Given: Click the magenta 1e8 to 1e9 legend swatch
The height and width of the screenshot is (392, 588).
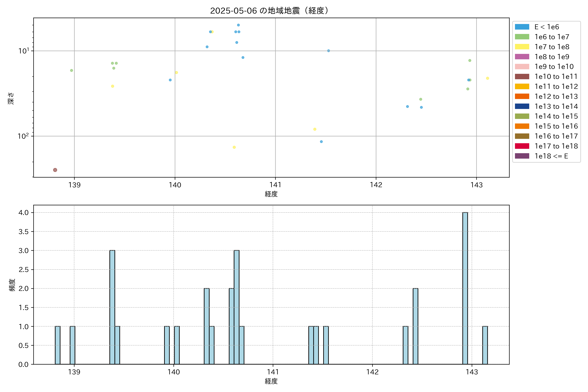Looking at the screenshot, I should coord(522,57).
